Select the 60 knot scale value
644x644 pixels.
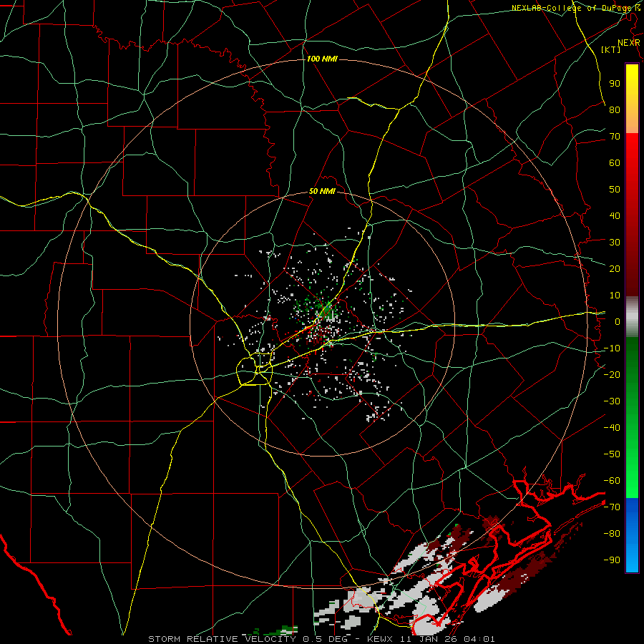615,162
